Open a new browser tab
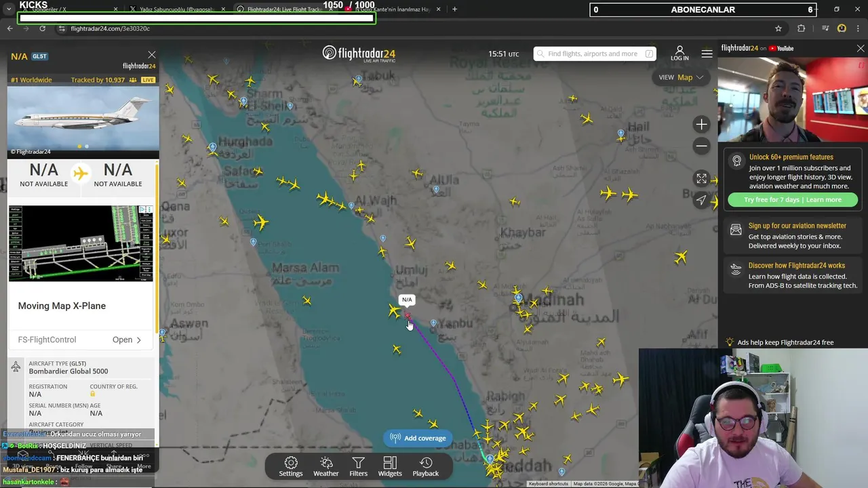This screenshot has height=488, width=868. (454, 9)
